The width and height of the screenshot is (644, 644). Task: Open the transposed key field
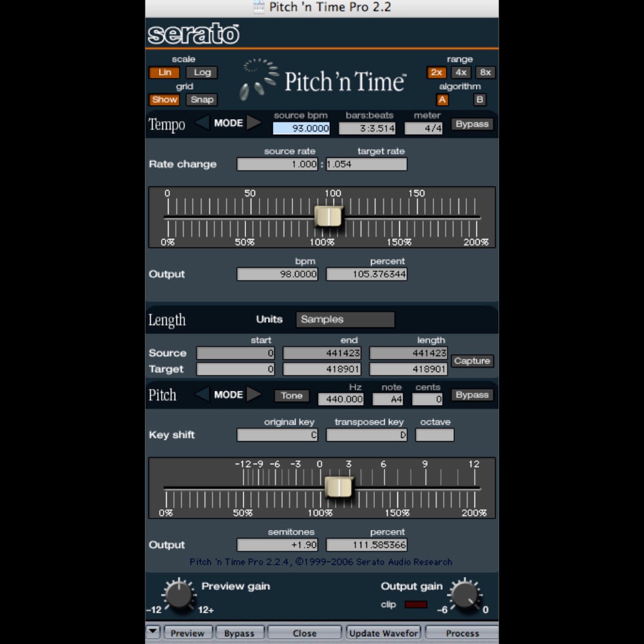[366, 435]
